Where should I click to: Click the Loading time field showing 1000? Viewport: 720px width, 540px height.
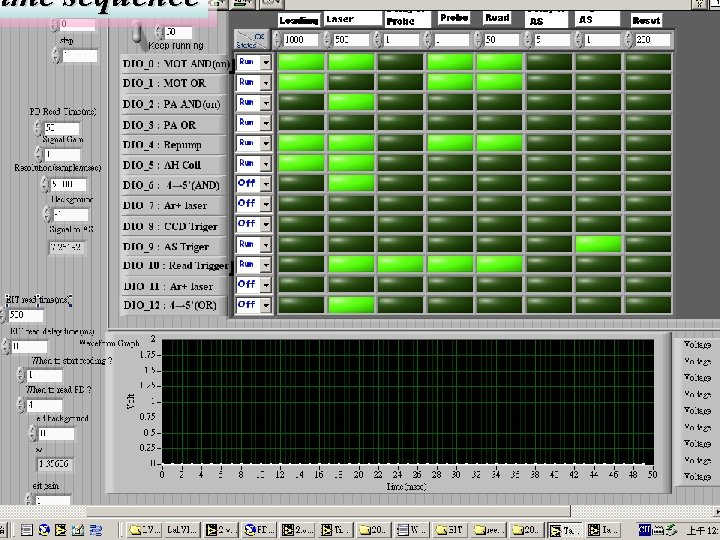301,40
